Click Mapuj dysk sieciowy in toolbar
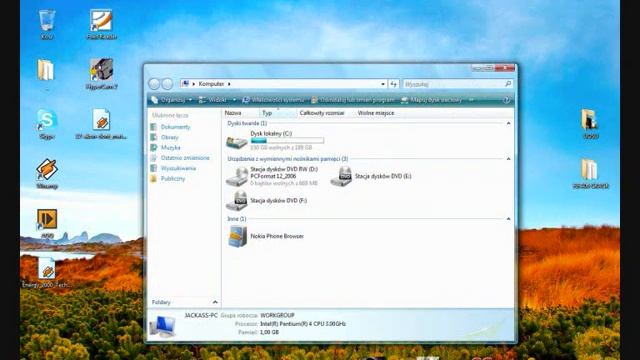The width and height of the screenshot is (640, 360). (431, 100)
